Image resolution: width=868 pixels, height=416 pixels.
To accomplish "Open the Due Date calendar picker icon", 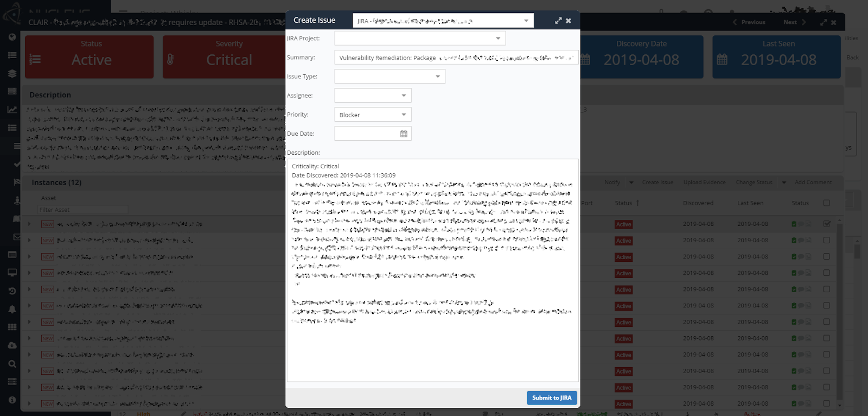I will point(404,134).
